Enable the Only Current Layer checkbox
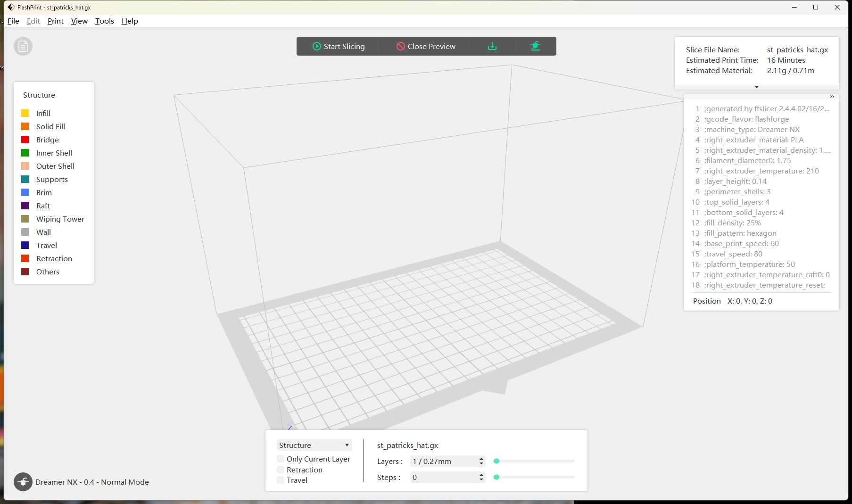 click(x=281, y=459)
